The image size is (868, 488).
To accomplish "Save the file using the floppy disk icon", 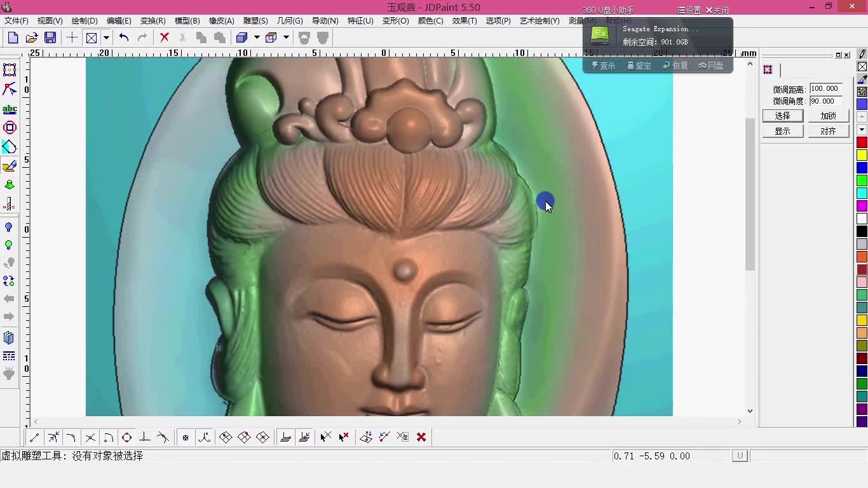I will 50,37.
